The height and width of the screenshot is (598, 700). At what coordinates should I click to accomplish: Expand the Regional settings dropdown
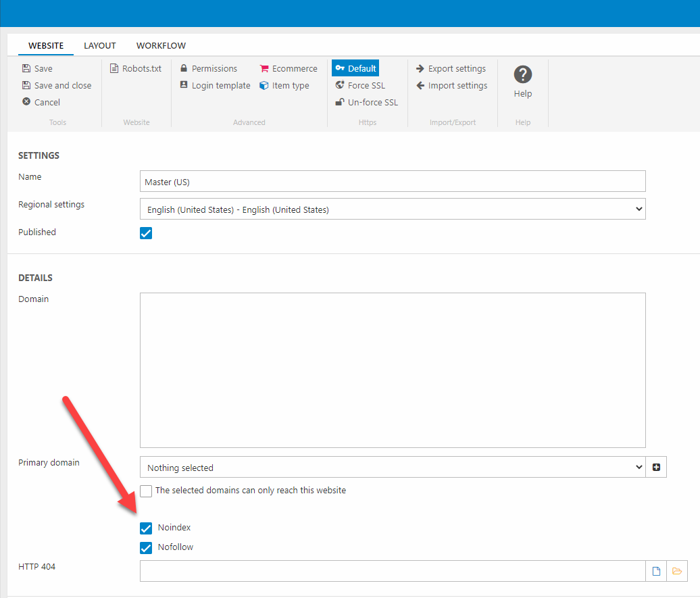(x=392, y=209)
